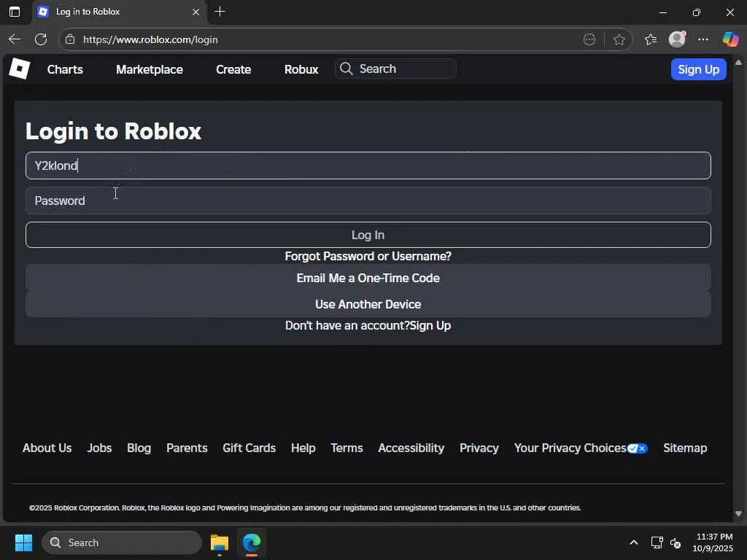This screenshot has height=560, width=747.
Task: Open the Sitemap footer link
Action: tap(685, 448)
